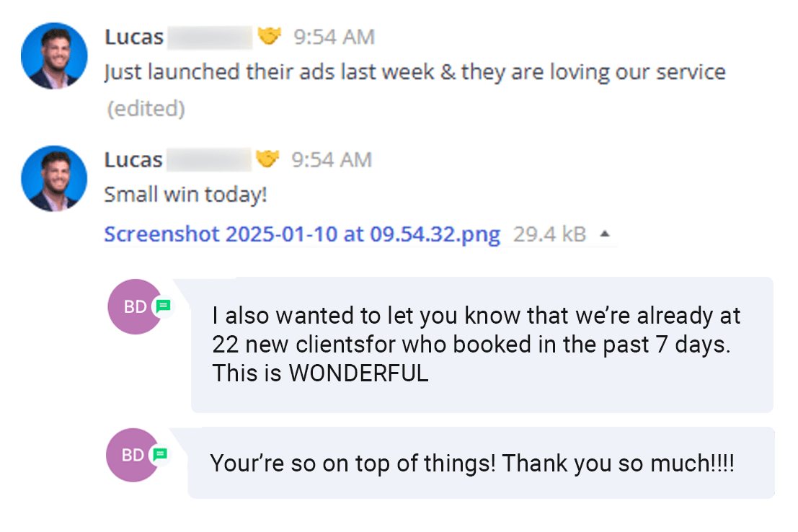Click the '(edited)' label
This screenshot has height=532, width=798.
coord(146,108)
